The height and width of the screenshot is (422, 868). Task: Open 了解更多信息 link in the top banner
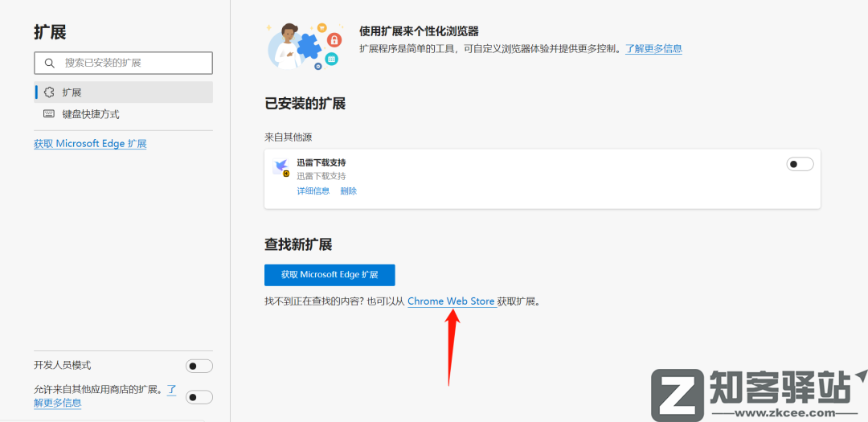[653, 48]
